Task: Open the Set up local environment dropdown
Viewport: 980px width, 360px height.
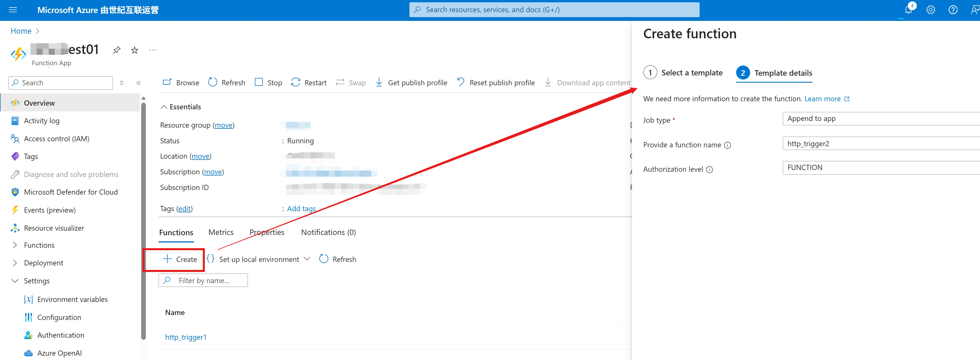Action: 307,259
